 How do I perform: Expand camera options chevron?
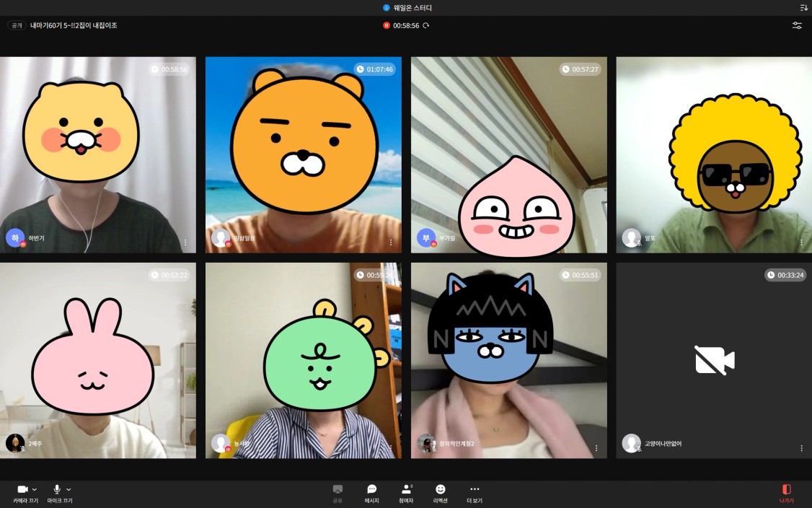coord(35,489)
